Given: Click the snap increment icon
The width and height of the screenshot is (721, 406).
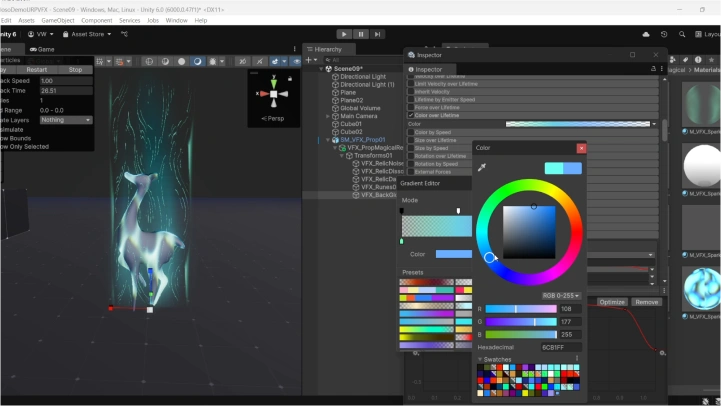Looking at the screenshot, I should pos(120,61).
